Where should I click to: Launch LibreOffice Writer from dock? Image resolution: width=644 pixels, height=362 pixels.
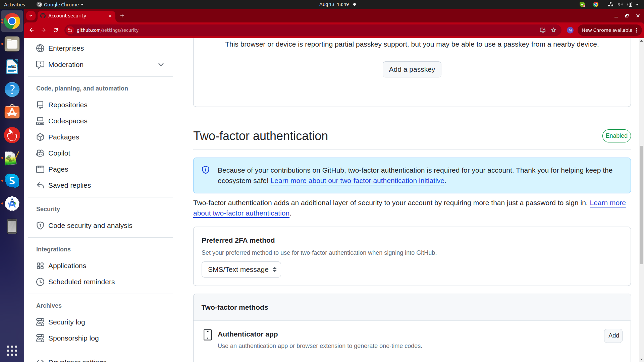coord(12,67)
